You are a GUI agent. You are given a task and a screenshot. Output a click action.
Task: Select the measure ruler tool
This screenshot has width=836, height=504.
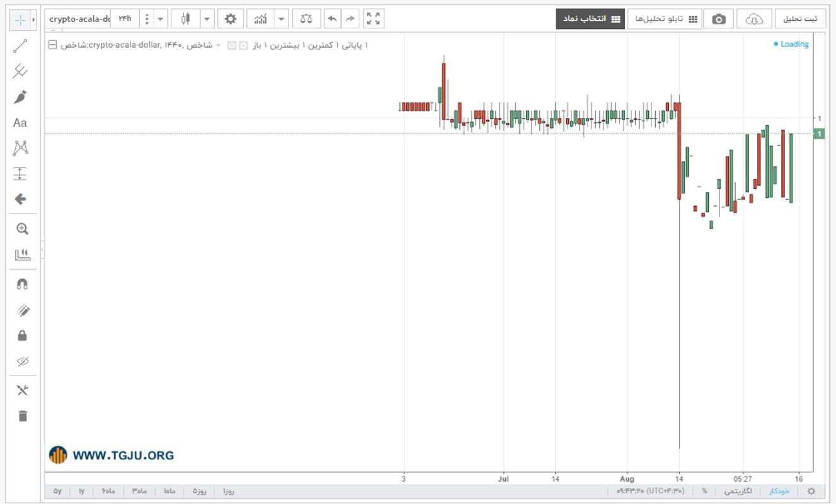(x=23, y=255)
